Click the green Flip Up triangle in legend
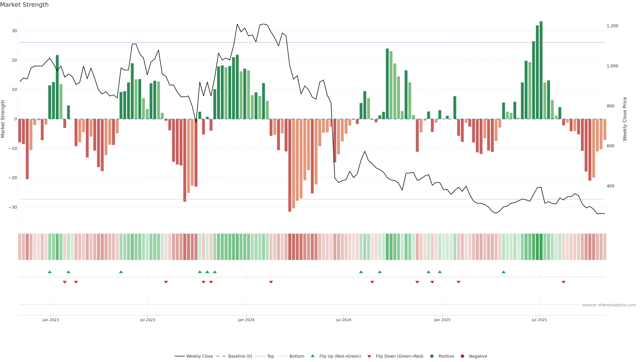 point(312,356)
